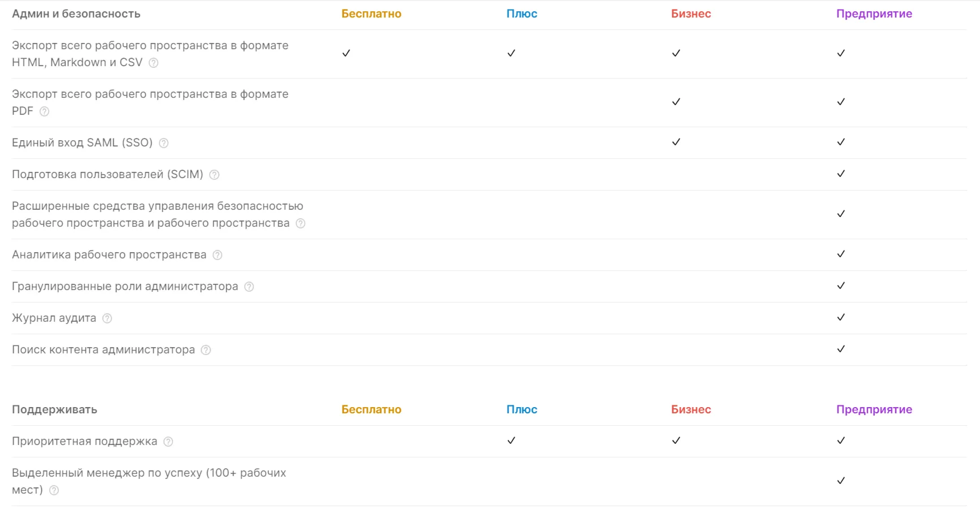Click help icon next to HTML, Markdown и CSV
Screen dimensions: 980x510
(153, 63)
